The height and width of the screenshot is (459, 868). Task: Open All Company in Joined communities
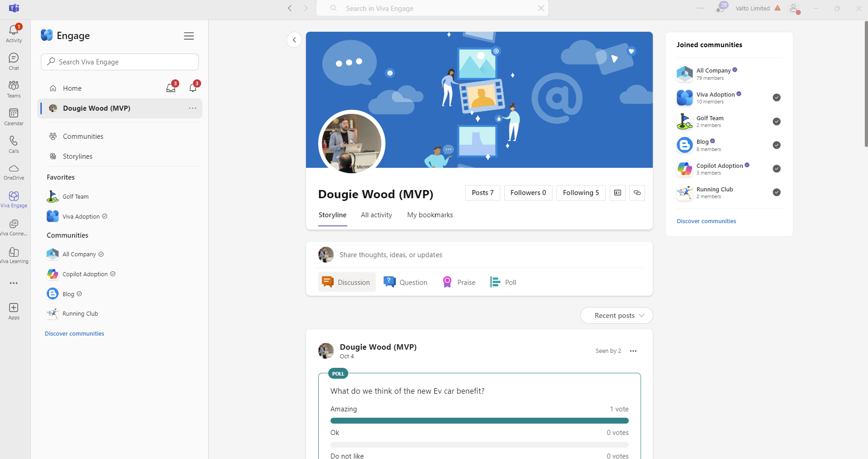(714, 73)
